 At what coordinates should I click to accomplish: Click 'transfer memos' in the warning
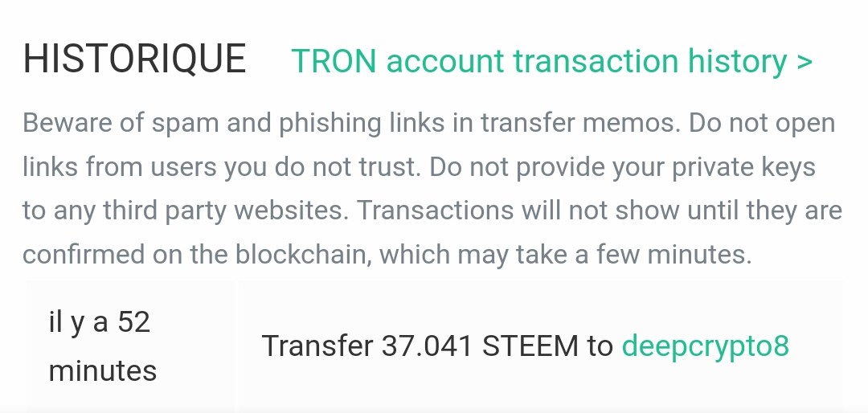[579, 124]
